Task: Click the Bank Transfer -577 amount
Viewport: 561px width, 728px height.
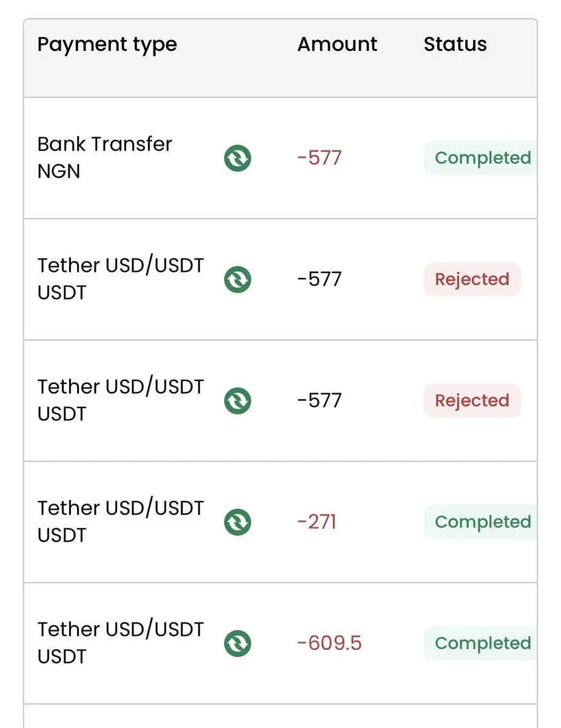Action: click(x=320, y=158)
